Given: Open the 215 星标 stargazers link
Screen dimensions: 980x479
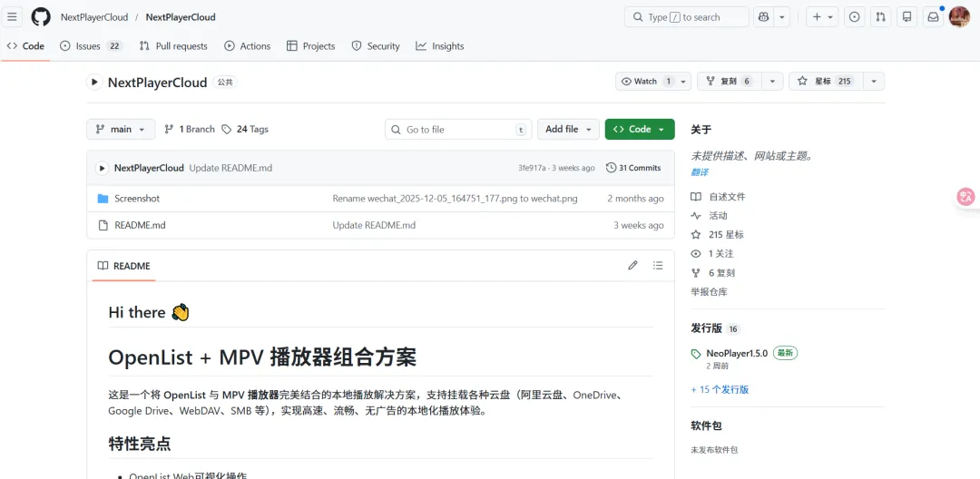Looking at the screenshot, I should pos(718,235).
